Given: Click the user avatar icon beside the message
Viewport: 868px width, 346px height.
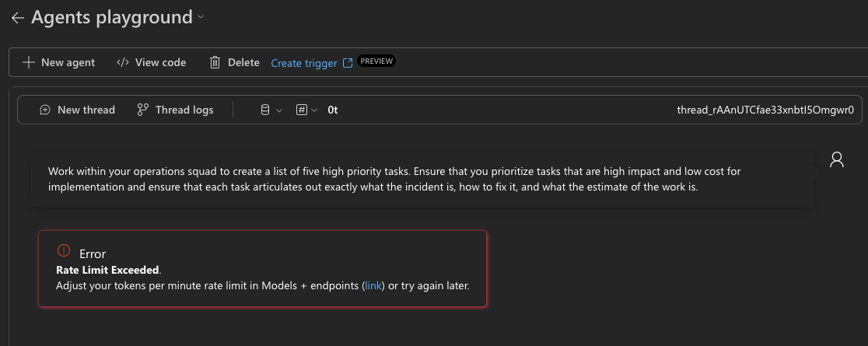Looking at the screenshot, I should click(x=837, y=159).
